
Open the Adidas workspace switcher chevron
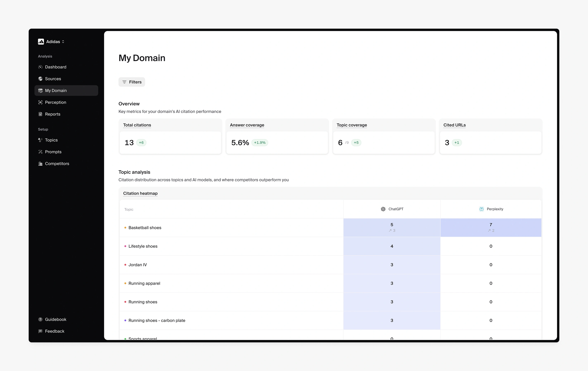(x=63, y=42)
